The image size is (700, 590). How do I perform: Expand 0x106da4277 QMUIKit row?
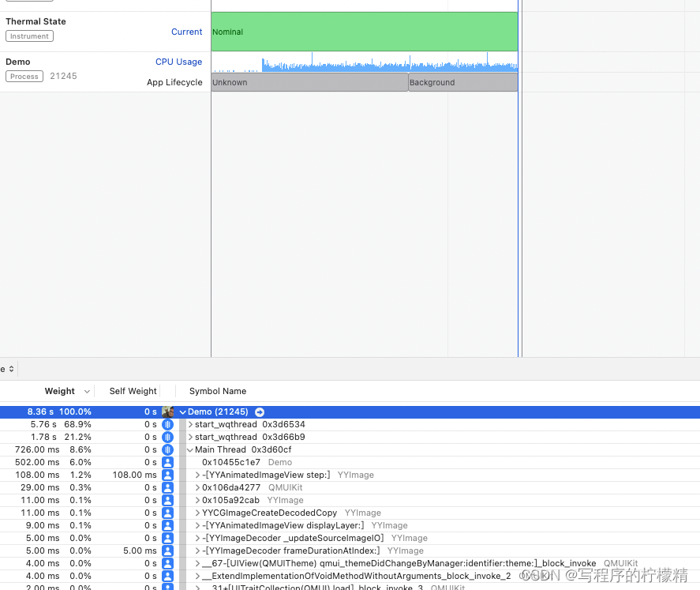(197, 488)
